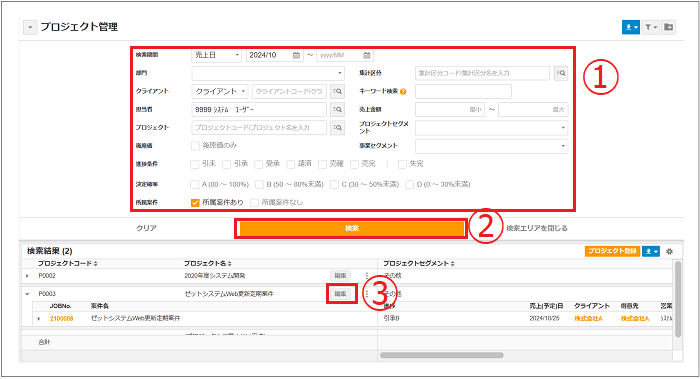Screen dimensions: 700x379
Task: Check the 売確 progress checkbox
Action: pos(322,164)
